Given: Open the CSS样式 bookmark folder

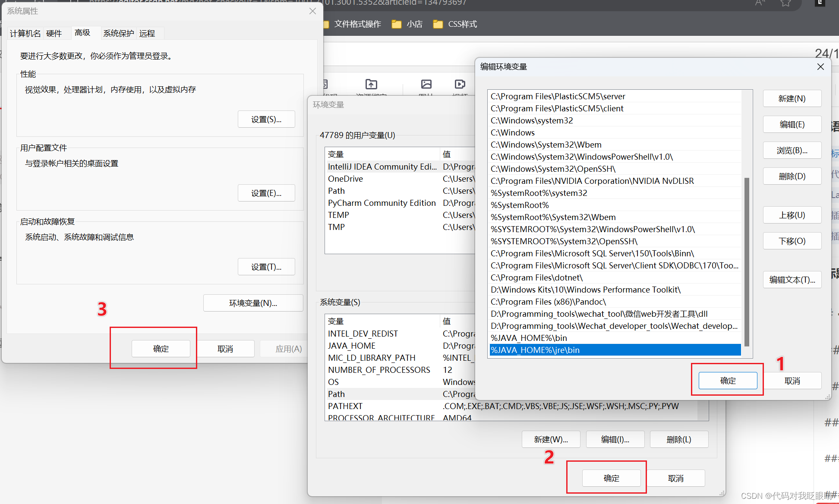Looking at the screenshot, I should pos(455,24).
